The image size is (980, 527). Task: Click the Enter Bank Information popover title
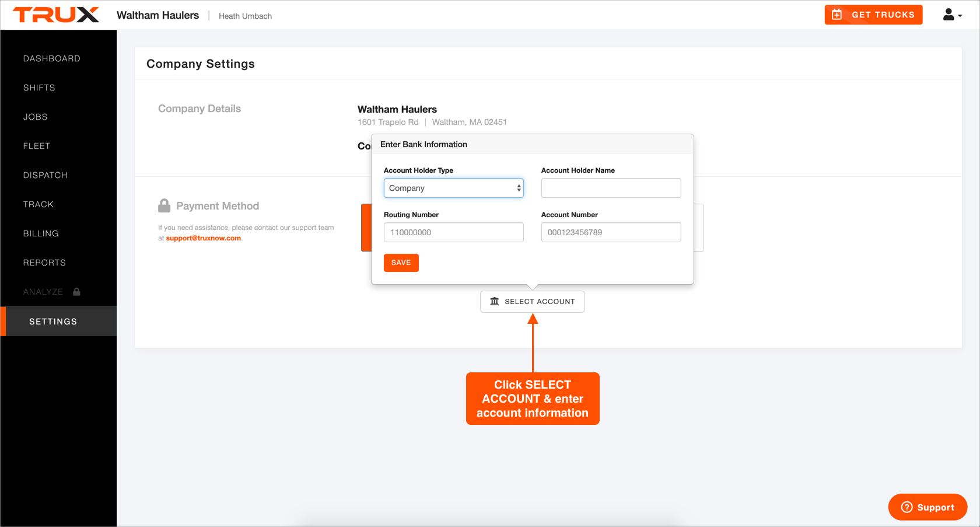pyautogui.click(x=423, y=144)
